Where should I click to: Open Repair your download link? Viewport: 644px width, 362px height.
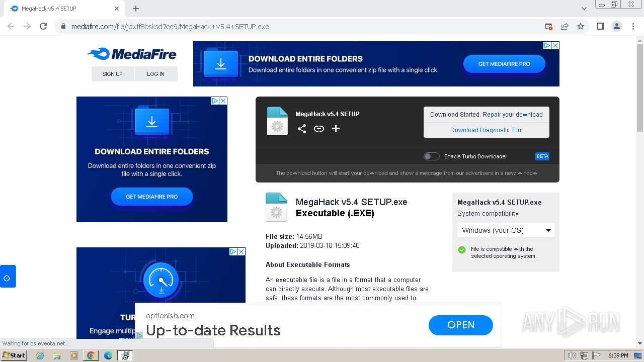tap(513, 114)
